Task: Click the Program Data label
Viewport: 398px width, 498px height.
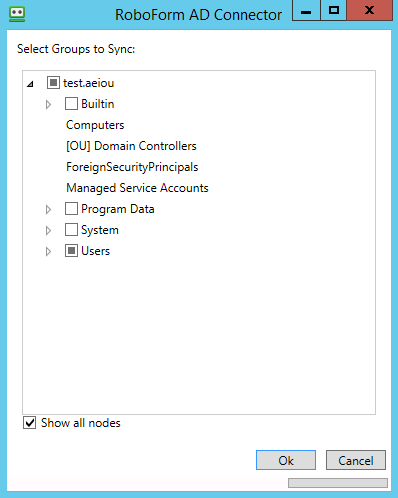Action: point(118,209)
